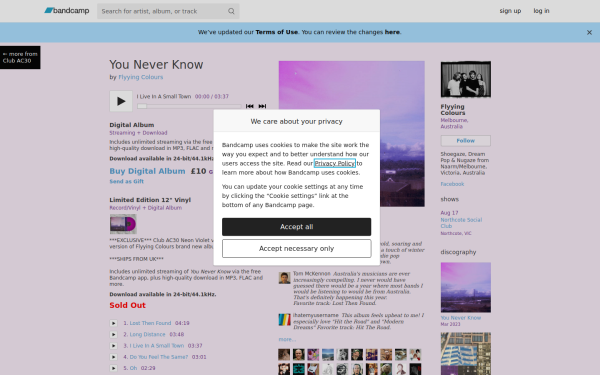Expand supporter comments with more...
Viewport: 600px width, 375px height.
tap(287, 339)
